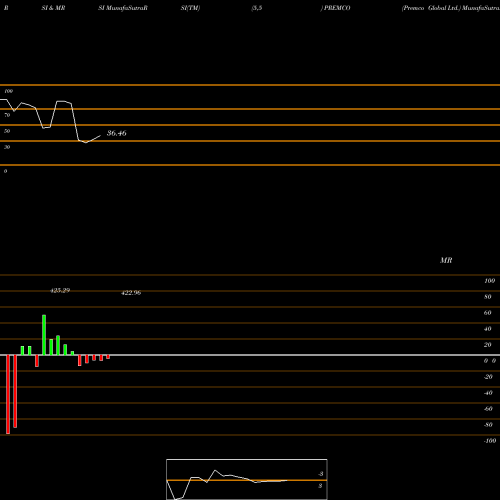The width and height of the screenshot is (500, 500).
Task: Click the -20 label on MR axis
Action: coord(488,377)
